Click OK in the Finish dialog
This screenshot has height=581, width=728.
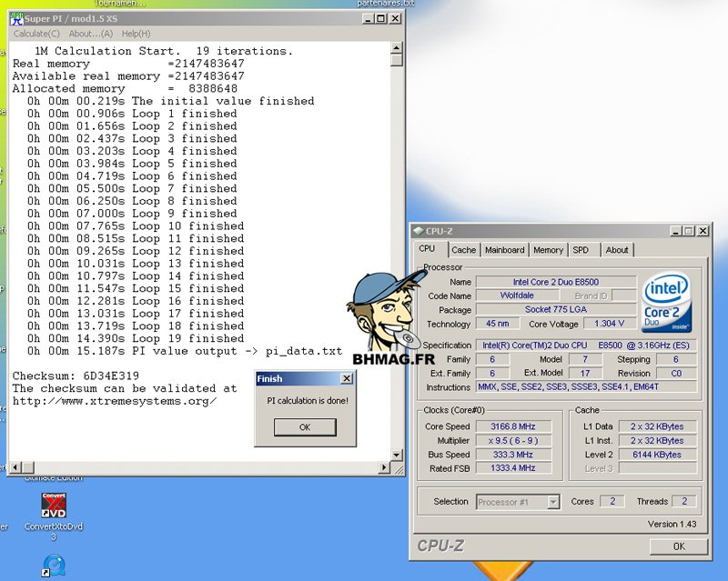[305, 427]
